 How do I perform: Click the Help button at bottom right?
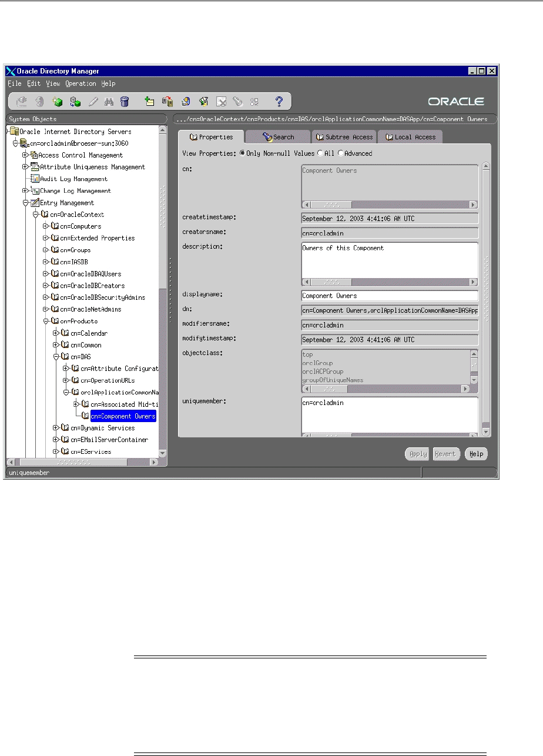click(x=476, y=454)
